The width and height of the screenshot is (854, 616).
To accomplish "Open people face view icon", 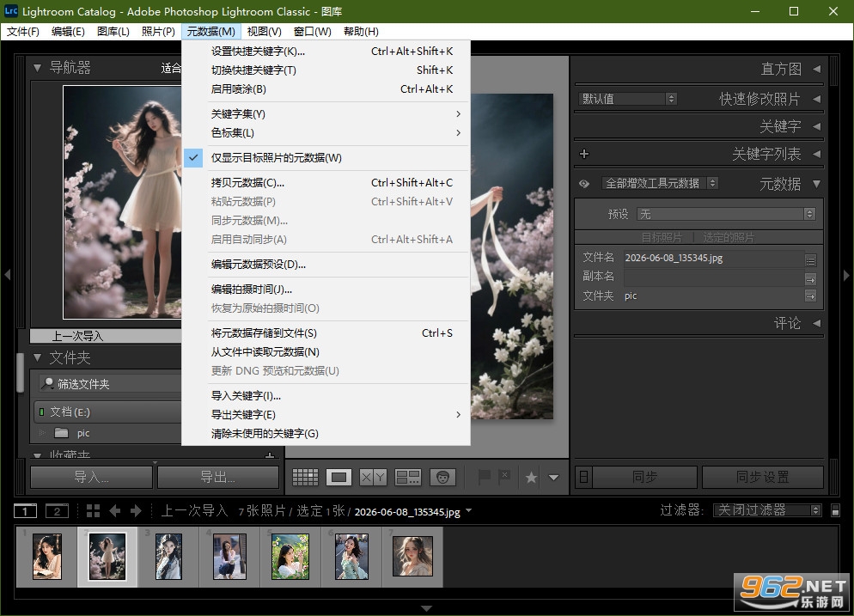I will 442,478.
